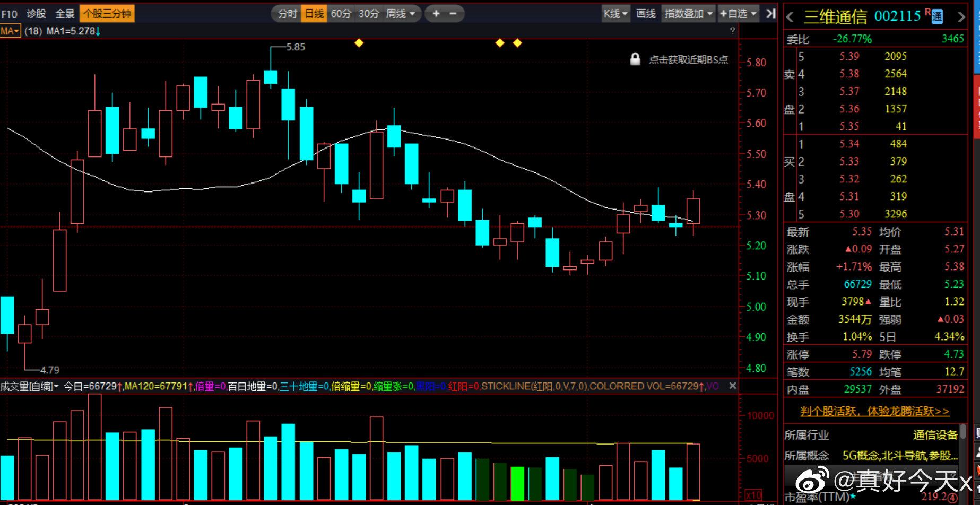
Task: Collapse side panel with arrow-bar icon
Action: 771,14
